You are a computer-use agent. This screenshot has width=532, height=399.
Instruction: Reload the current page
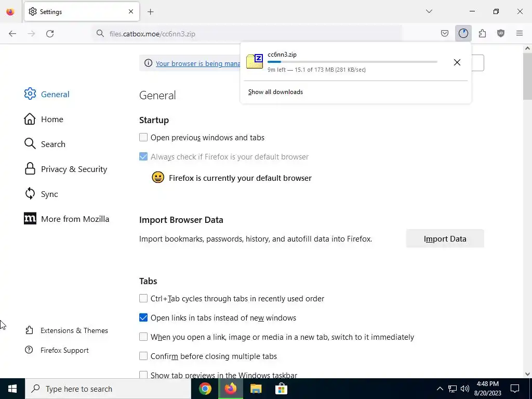[50, 34]
